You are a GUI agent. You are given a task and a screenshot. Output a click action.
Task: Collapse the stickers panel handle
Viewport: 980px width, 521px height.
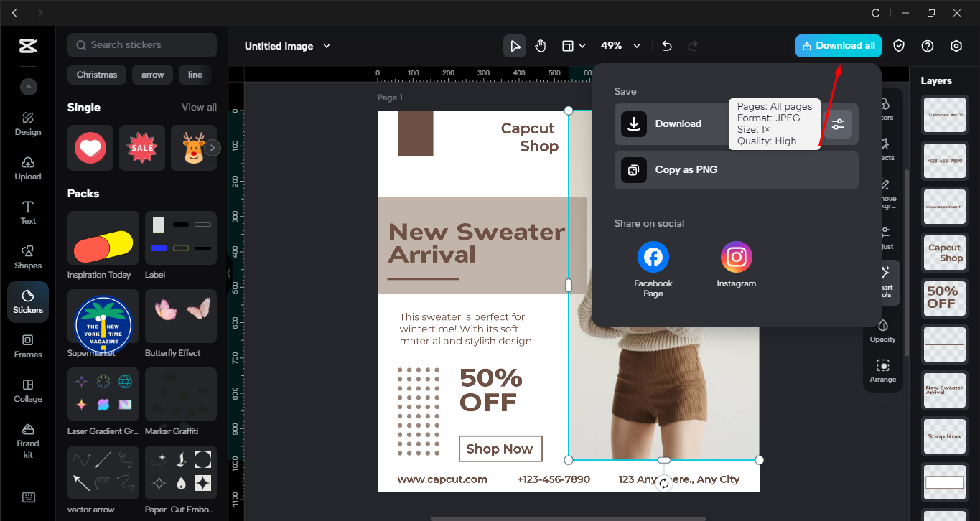[x=229, y=273]
